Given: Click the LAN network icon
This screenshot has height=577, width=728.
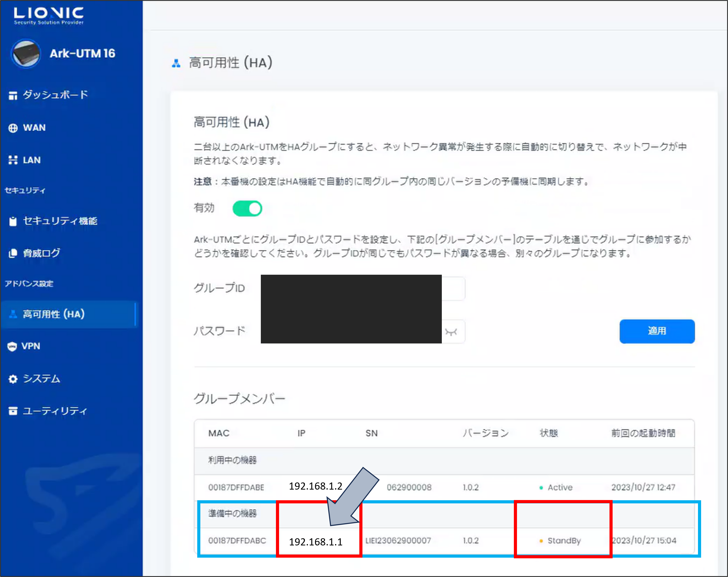Looking at the screenshot, I should point(13,160).
